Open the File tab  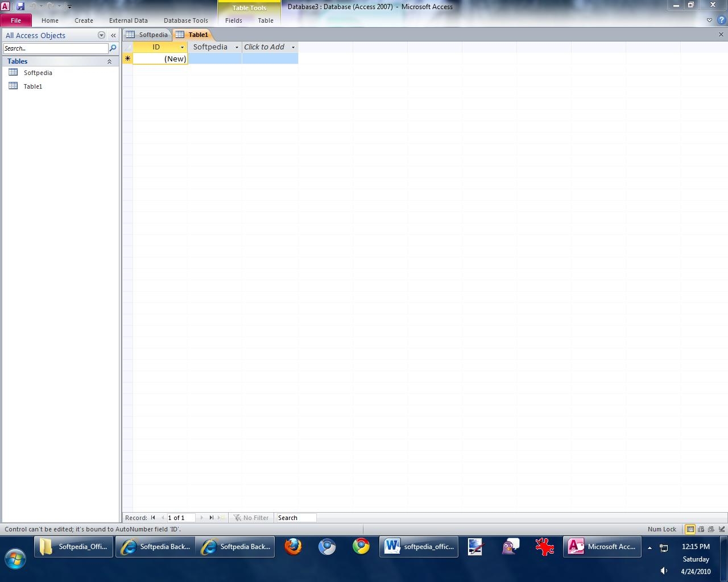click(x=16, y=20)
